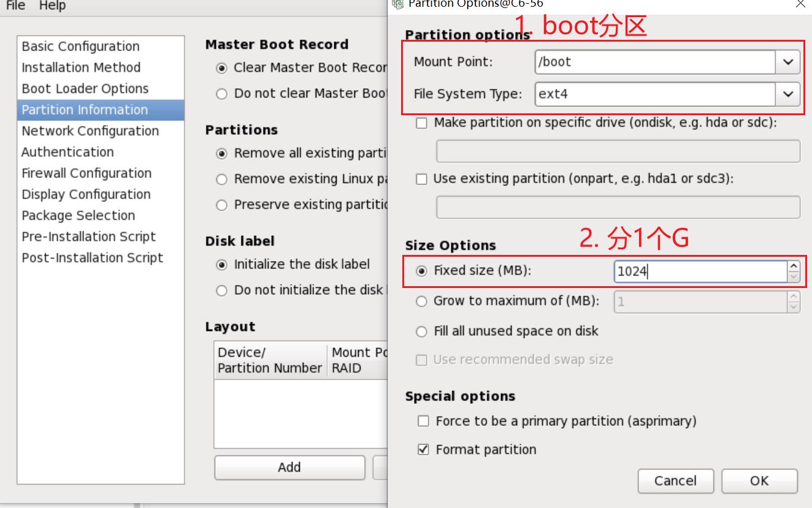
Task: Choose Initialize the disk label
Action: [x=222, y=265]
